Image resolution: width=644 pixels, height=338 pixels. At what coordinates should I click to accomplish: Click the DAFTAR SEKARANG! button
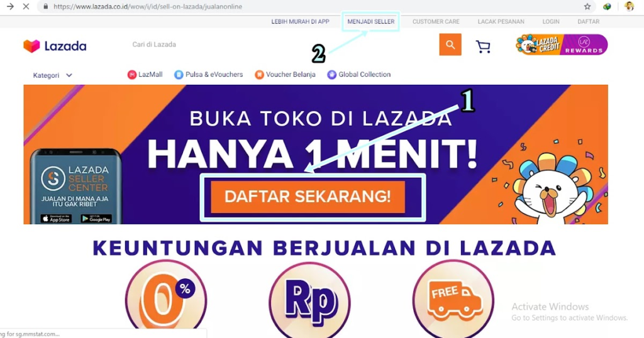[308, 197]
